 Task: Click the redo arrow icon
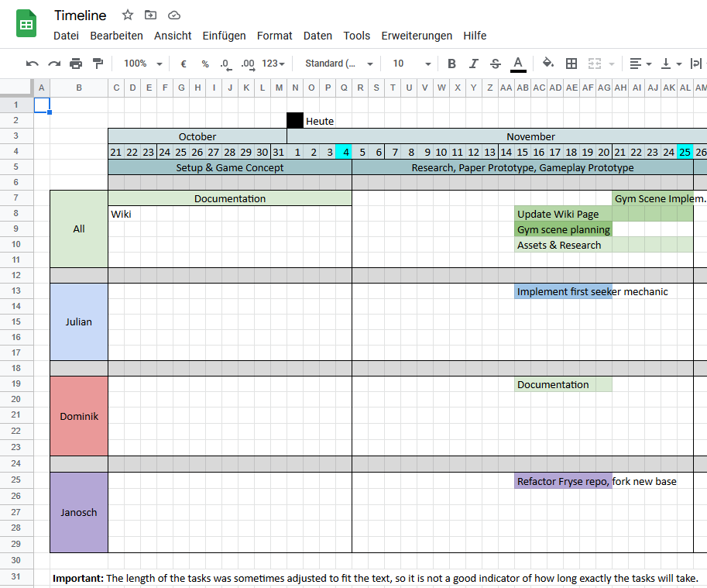click(x=54, y=64)
